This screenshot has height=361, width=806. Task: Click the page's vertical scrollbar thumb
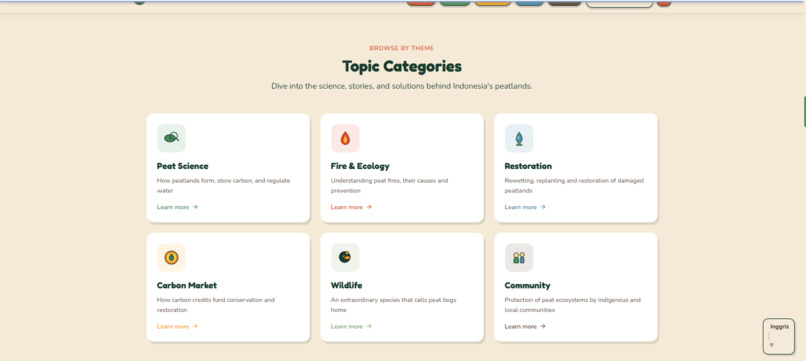pos(804,111)
